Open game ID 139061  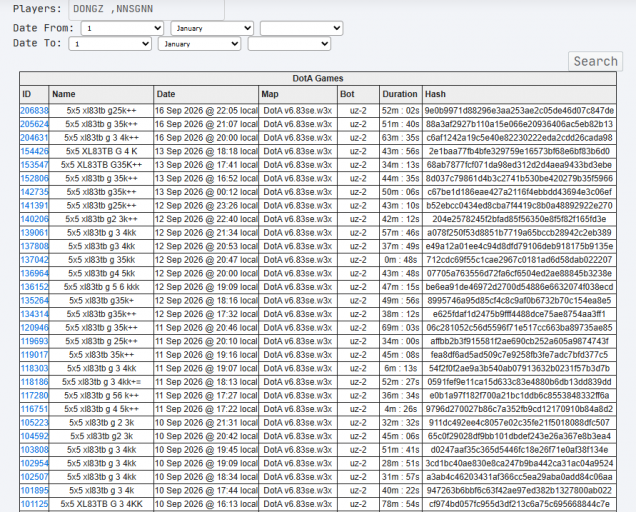(x=34, y=233)
